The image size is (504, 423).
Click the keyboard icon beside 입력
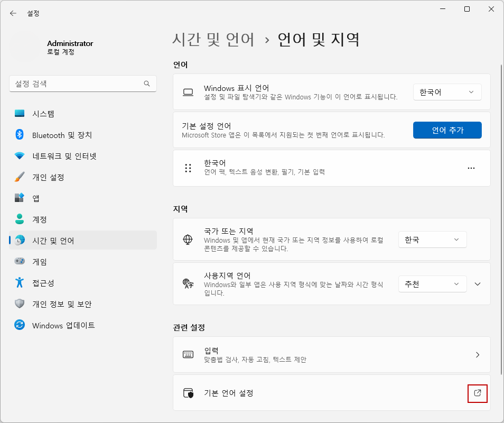point(188,354)
